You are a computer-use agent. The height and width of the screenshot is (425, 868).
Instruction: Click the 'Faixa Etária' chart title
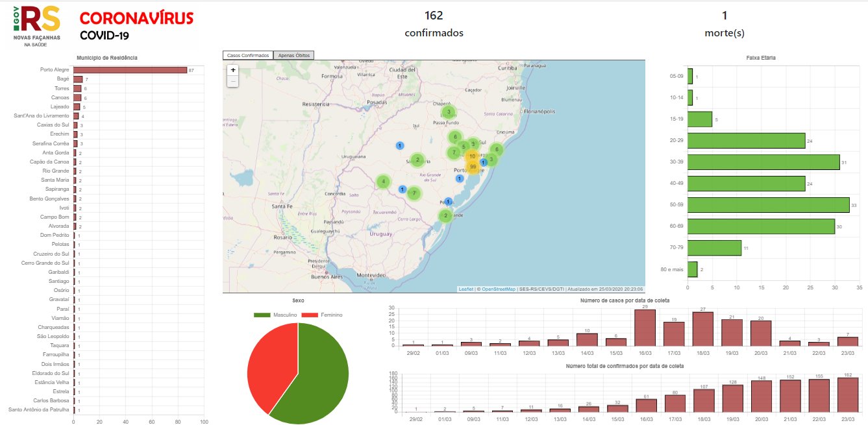762,58
